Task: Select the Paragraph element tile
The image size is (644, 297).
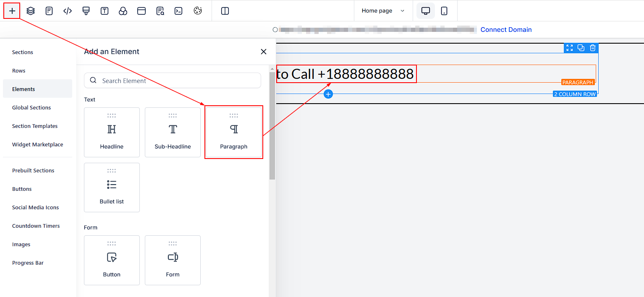Action: 234,132
